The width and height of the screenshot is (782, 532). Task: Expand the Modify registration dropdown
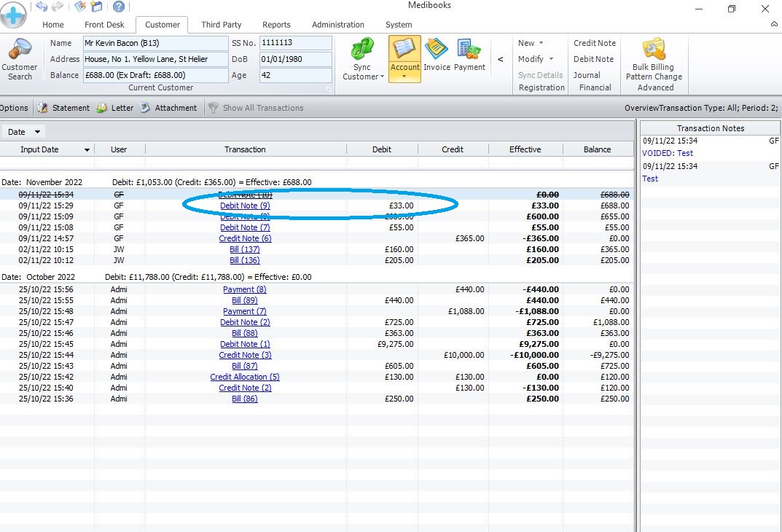pos(536,59)
